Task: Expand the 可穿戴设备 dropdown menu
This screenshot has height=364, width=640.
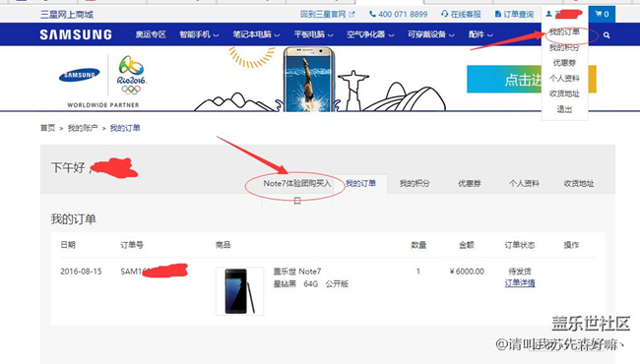Action: pos(430,34)
